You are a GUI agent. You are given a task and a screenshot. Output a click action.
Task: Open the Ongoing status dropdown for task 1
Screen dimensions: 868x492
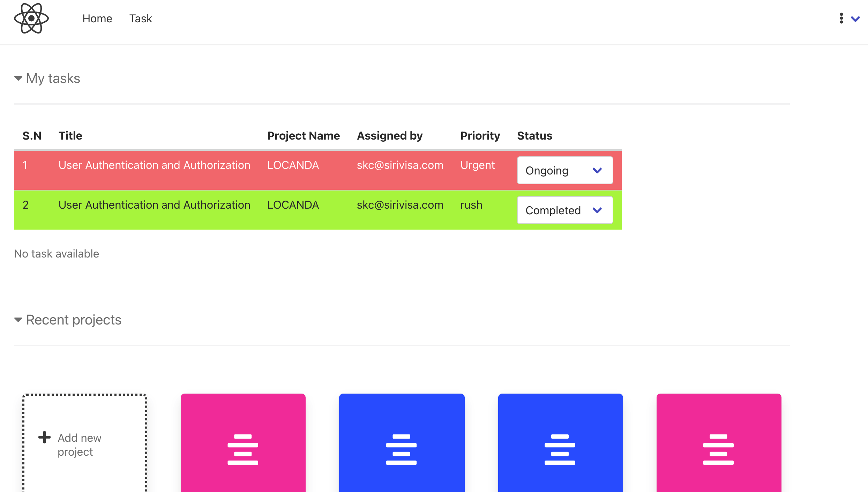pos(564,170)
